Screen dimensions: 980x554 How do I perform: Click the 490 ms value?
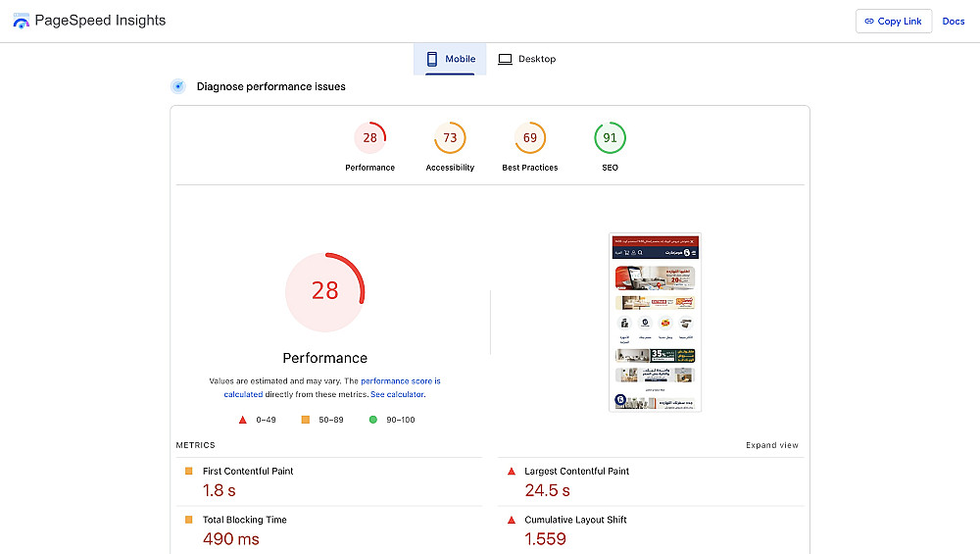pyautogui.click(x=230, y=539)
